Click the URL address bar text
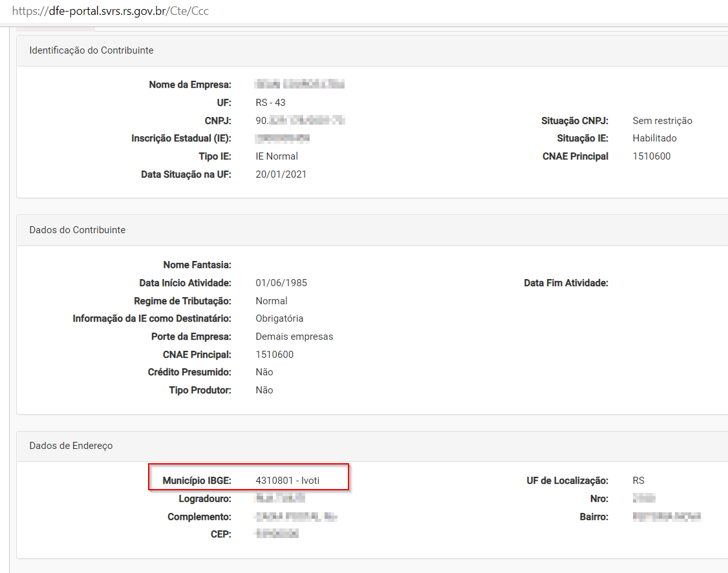728x573 pixels. point(110,12)
